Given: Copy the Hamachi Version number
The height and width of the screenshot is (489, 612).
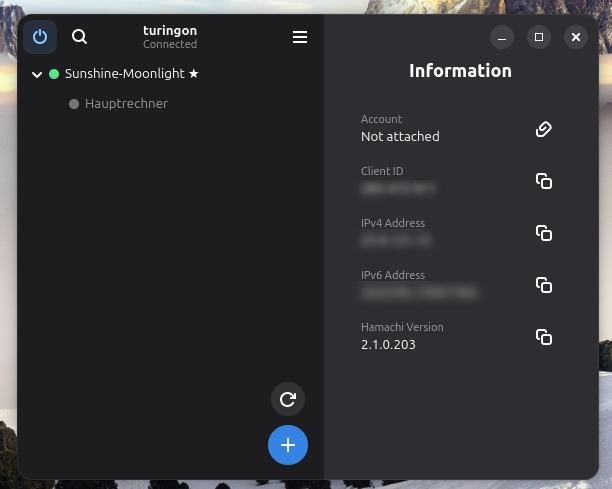Looking at the screenshot, I should (544, 337).
